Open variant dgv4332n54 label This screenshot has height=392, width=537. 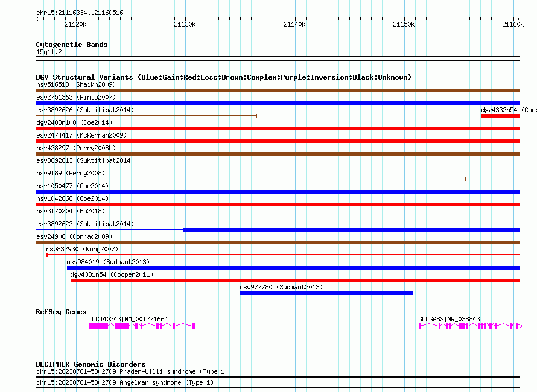pyautogui.click(x=509, y=110)
